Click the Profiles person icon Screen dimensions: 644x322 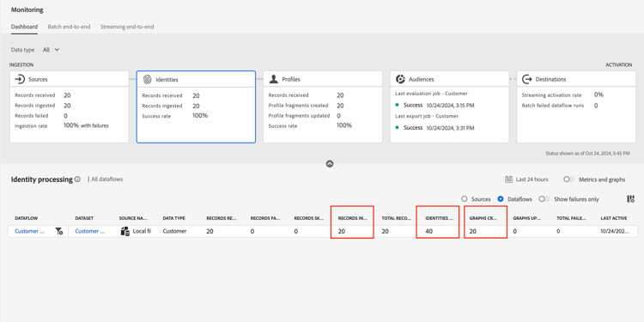click(274, 79)
